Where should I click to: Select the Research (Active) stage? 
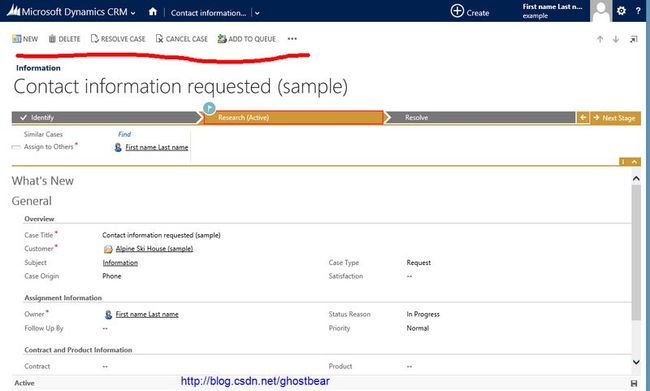pos(293,118)
